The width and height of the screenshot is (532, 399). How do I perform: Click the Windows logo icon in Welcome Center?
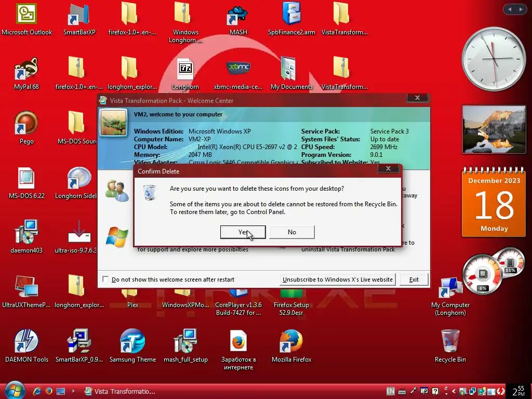pyautogui.click(x=117, y=236)
